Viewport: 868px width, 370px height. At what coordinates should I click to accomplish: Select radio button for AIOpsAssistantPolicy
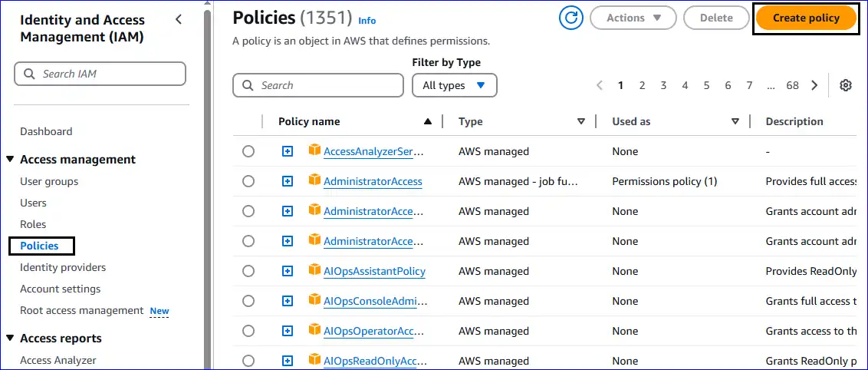pyautogui.click(x=248, y=271)
